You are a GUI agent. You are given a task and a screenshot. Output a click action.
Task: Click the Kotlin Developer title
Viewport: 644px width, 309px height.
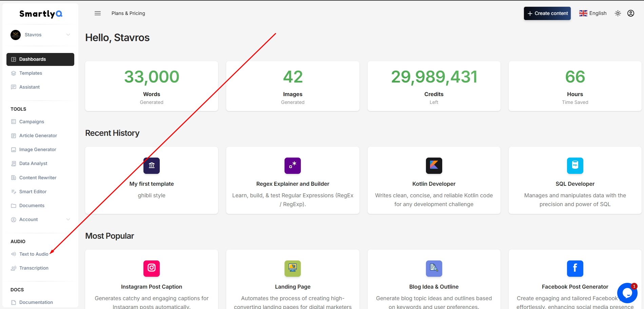[434, 184]
